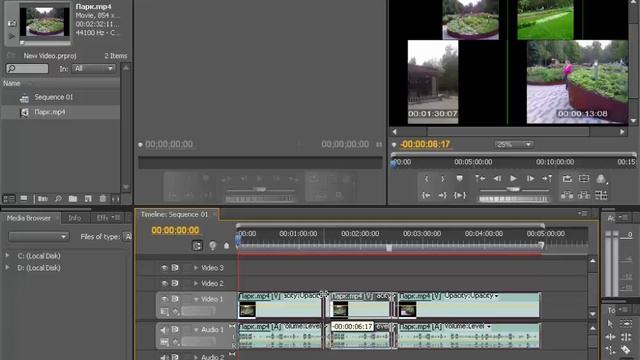Step back one frame in Program monitor
640x360 pixels.
pos(497,178)
